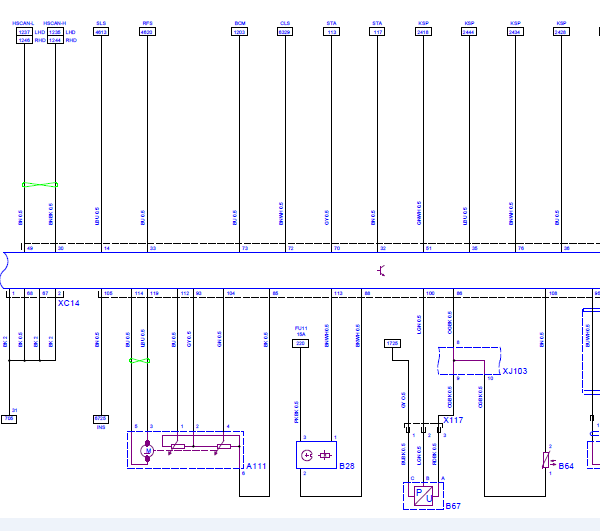Select the XC14 connector label
Image resolution: width=600 pixels, height=531 pixels.
point(68,303)
